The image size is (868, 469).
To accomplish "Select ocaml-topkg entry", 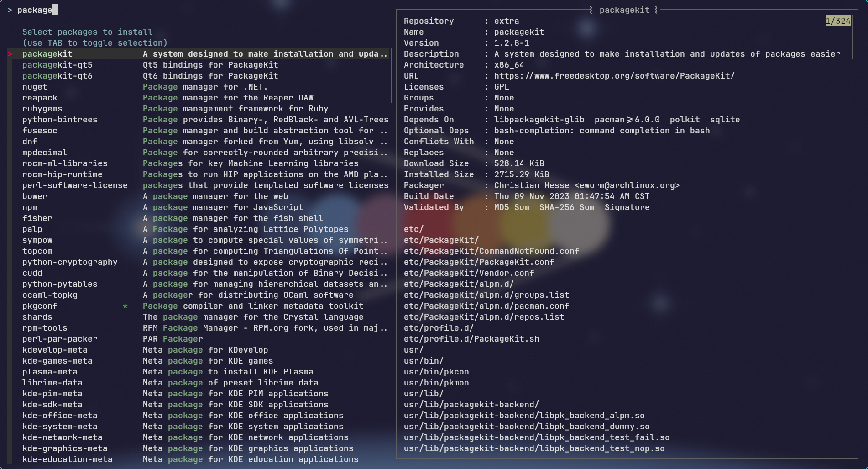I will click(x=198, y=295).
